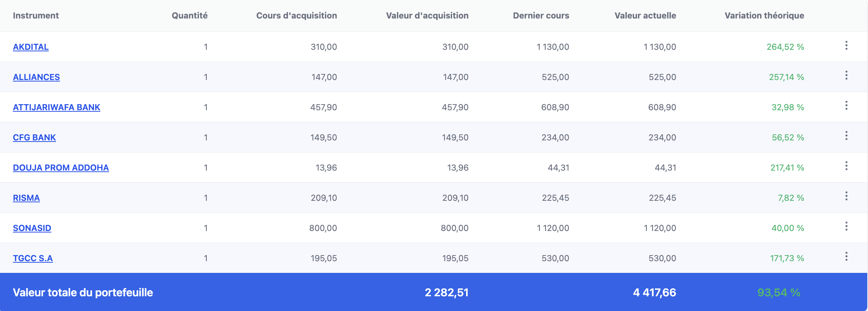Screen dimensions: 868x311
Task: Open the TGCC S.A instrument link
Action: pos(33,258)
